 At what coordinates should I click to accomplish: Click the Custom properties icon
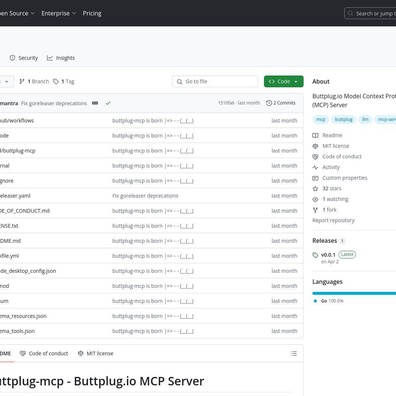coord(315,178)
